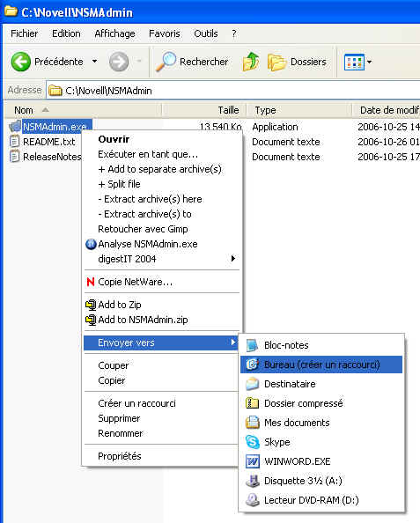Click the Dossiers folder icon
Screen dimensions: 420x523
pos(276,62)
